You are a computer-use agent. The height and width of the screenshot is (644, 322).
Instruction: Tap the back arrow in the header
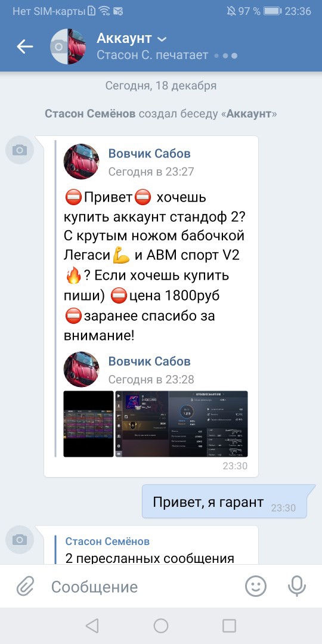pyautogui.click(x=24, y=47)
